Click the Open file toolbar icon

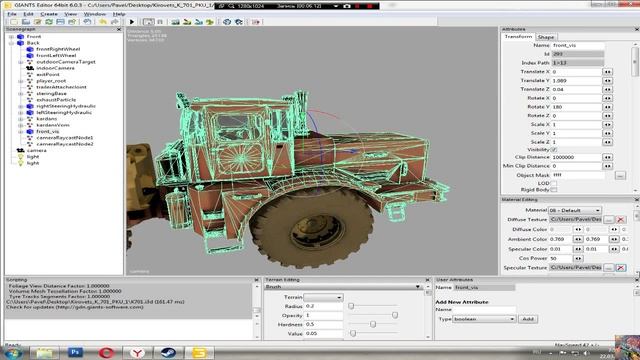click(x=26, y=22)
